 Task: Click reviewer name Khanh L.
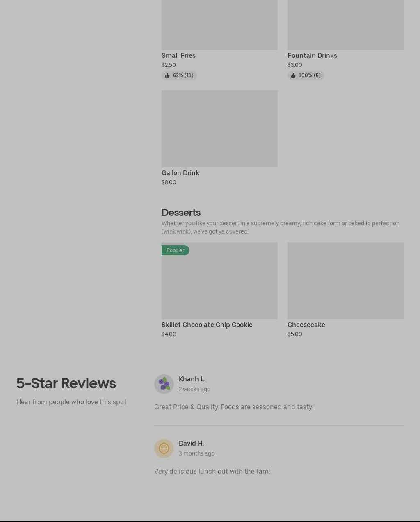point(192,379)
